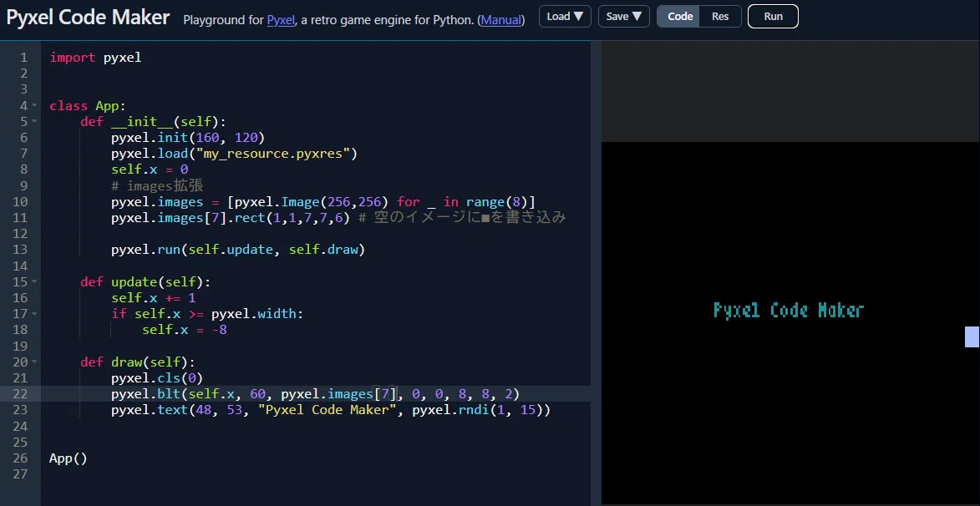Switch to the Res view
Image resolution: width=980 pixels, height=506 pixels.
click(x=720, y=16)
